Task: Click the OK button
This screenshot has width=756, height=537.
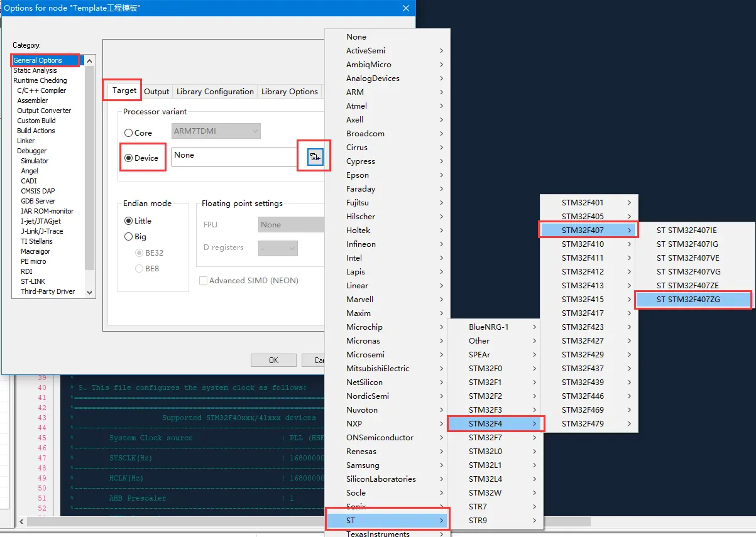Action: pyautogui.click(x=273, y=361)
